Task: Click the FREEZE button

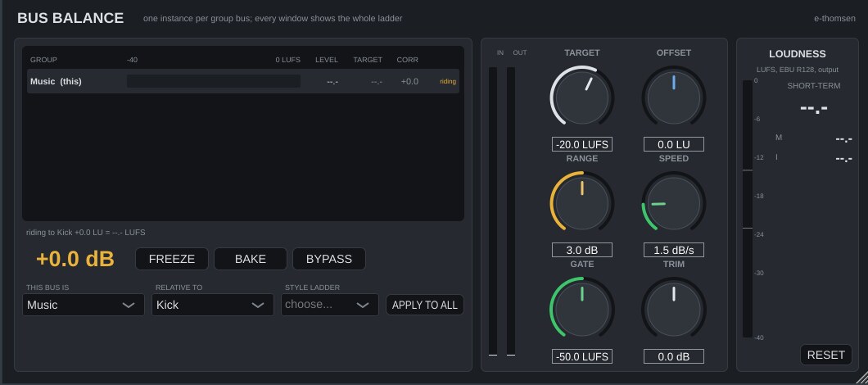Action: pyautogui.click(x=172, y=259)
